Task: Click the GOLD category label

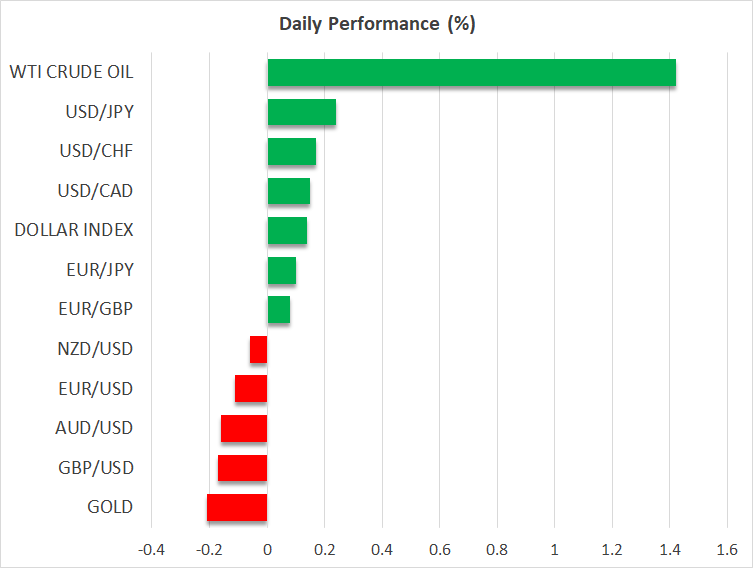Action: click(110, 507)
